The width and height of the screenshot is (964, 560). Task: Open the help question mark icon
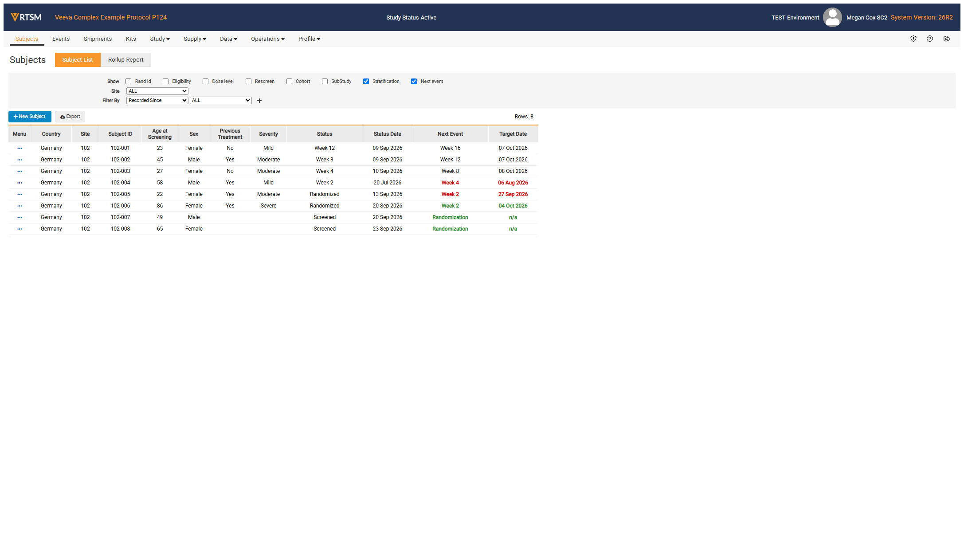pos(930,39)
